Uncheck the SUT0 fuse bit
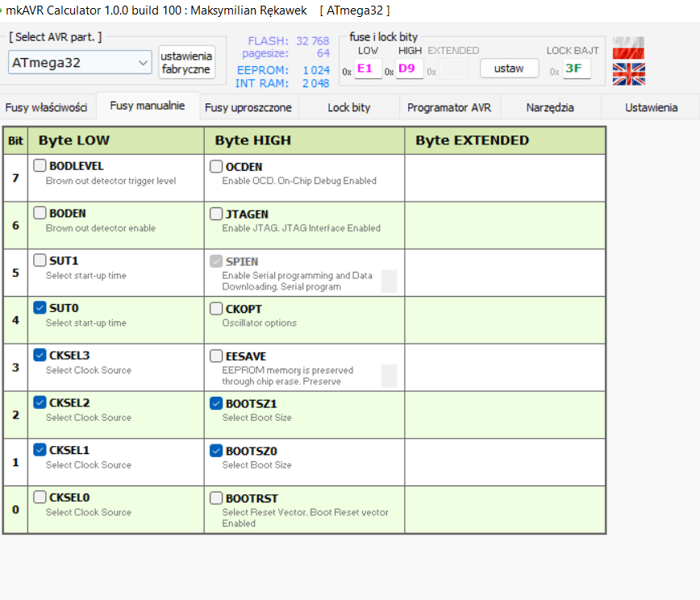700x600 pixels. click(x=40, y=307)
